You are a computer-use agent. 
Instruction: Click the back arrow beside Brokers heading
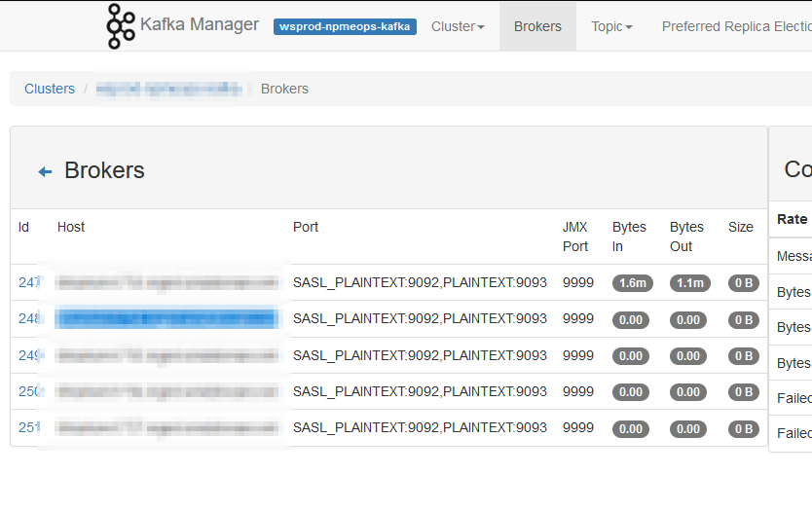click(x=45, y=172)
